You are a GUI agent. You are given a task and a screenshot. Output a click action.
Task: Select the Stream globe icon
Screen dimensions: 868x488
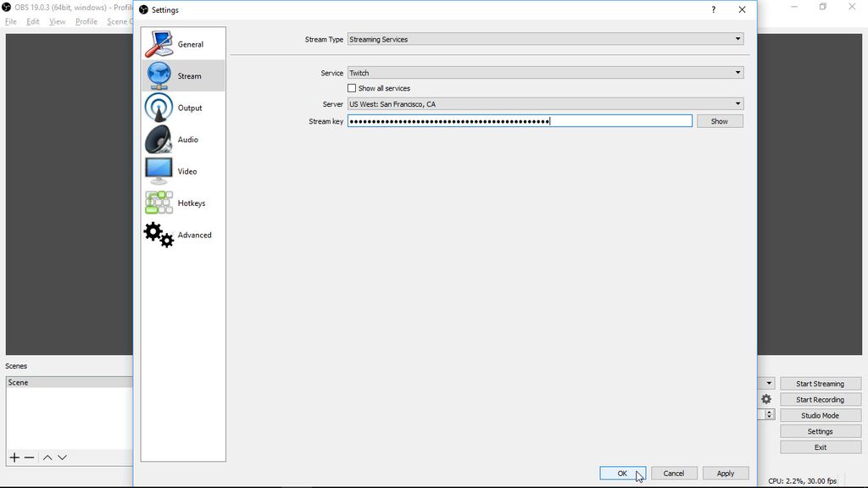point(159,75)
